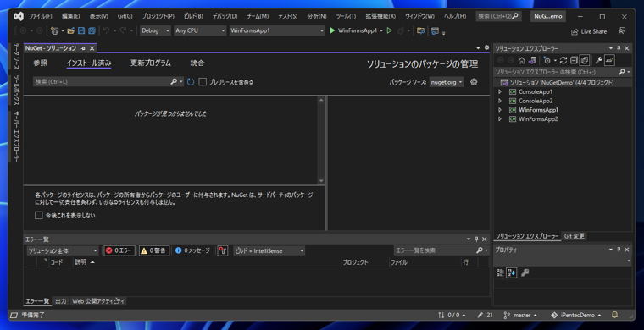Switch views icon in Solution Explorer toolbar
Screen dimensions: 644x330
pos(532,61)
